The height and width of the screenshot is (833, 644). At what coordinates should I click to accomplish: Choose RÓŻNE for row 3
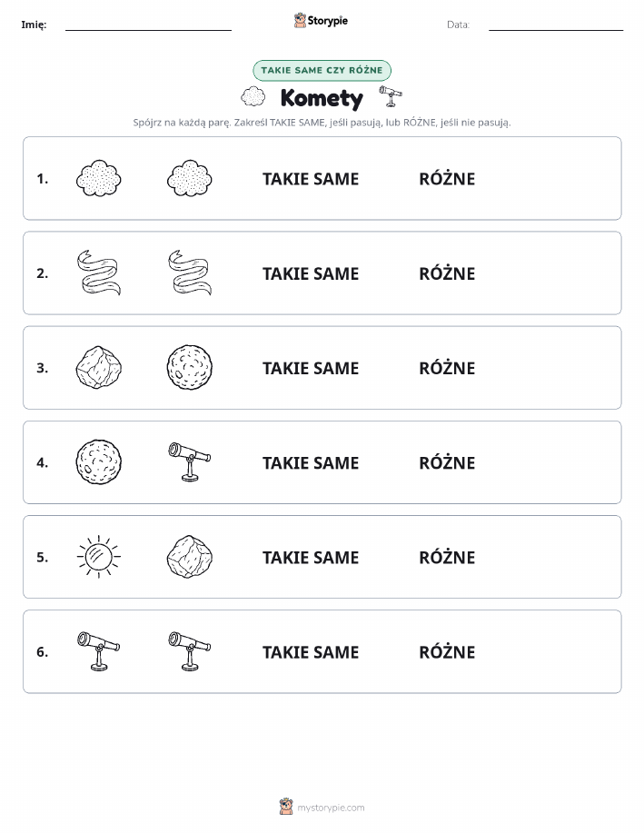tap(447, 368)
